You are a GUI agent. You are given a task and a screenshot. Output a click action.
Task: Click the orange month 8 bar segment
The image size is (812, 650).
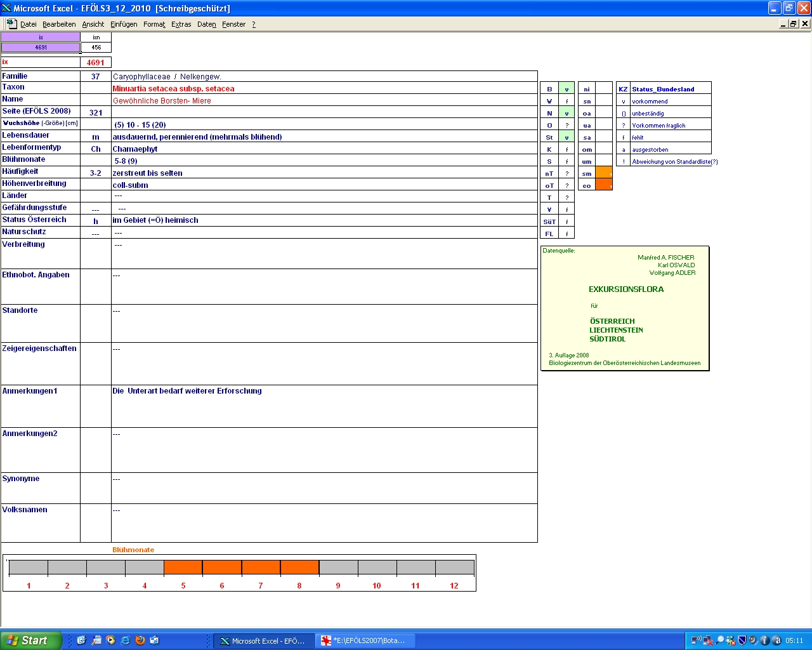tap(299, 567)
